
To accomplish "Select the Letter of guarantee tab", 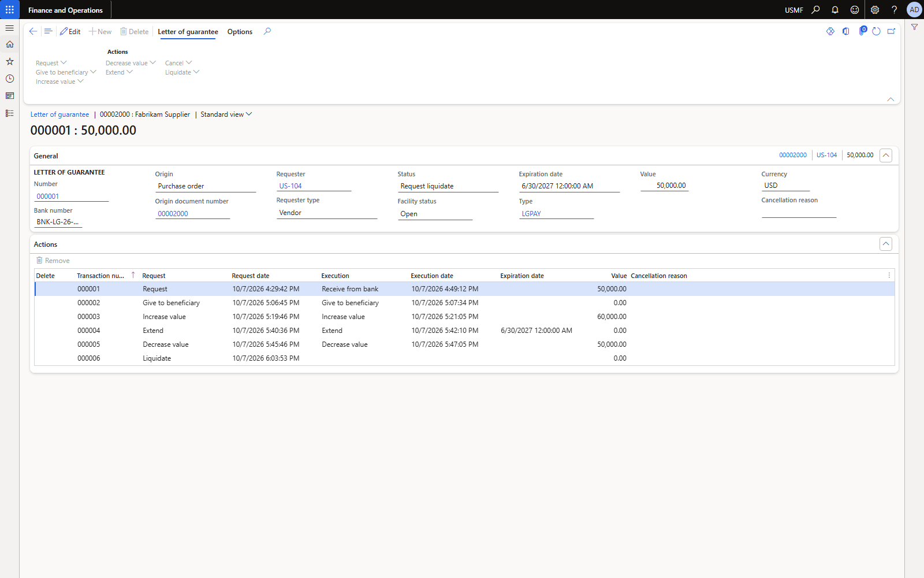I will 188,32.
